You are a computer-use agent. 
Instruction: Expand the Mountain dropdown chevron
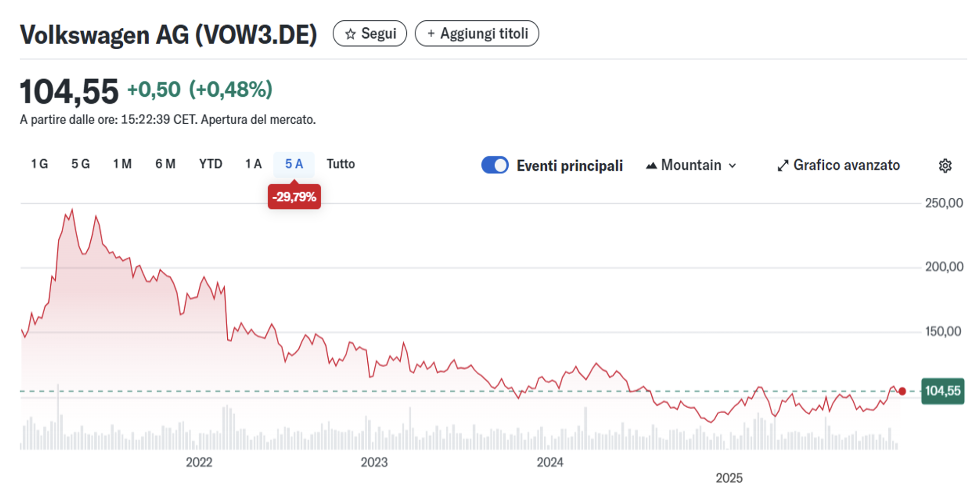click(x=732, y=166)
